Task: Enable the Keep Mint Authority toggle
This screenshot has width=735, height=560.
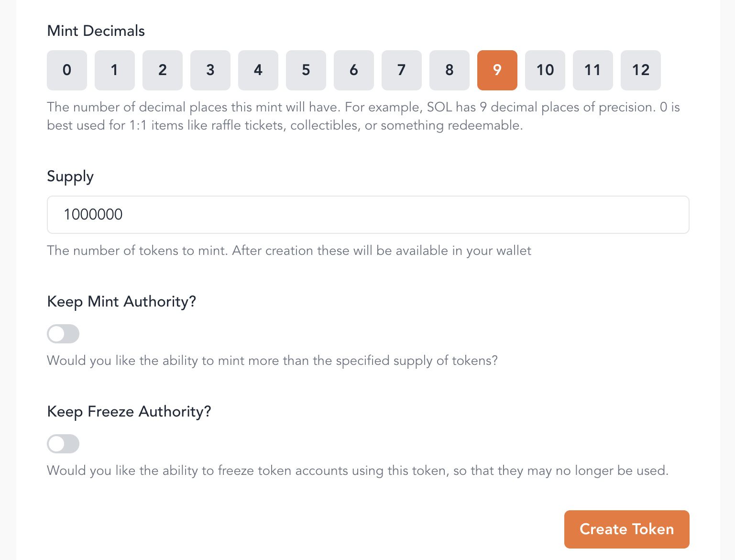Action: point(63,334)
